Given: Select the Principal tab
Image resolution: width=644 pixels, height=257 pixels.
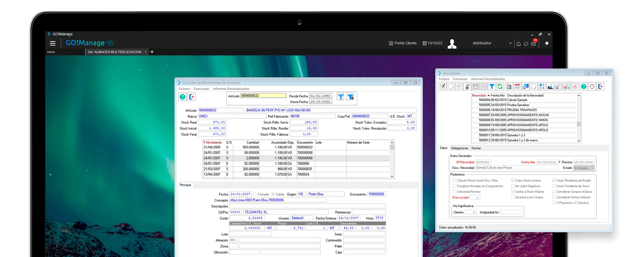Looking at the screenshot, I should coord(185,185).
